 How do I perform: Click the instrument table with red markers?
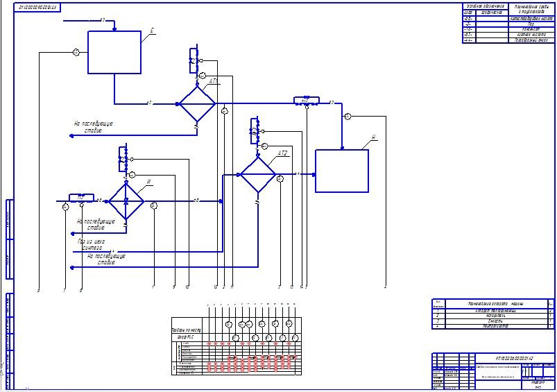tap(237, 347)
